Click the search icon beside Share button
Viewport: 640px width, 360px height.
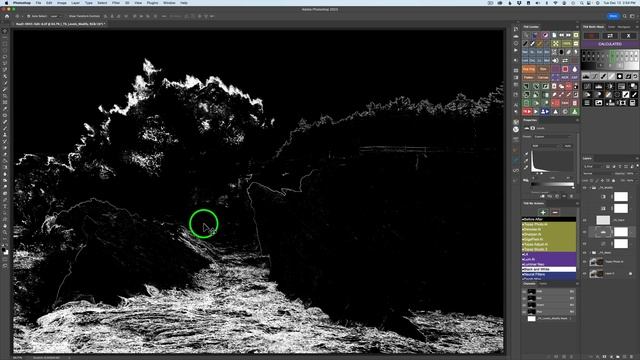(x=624, y=16)
